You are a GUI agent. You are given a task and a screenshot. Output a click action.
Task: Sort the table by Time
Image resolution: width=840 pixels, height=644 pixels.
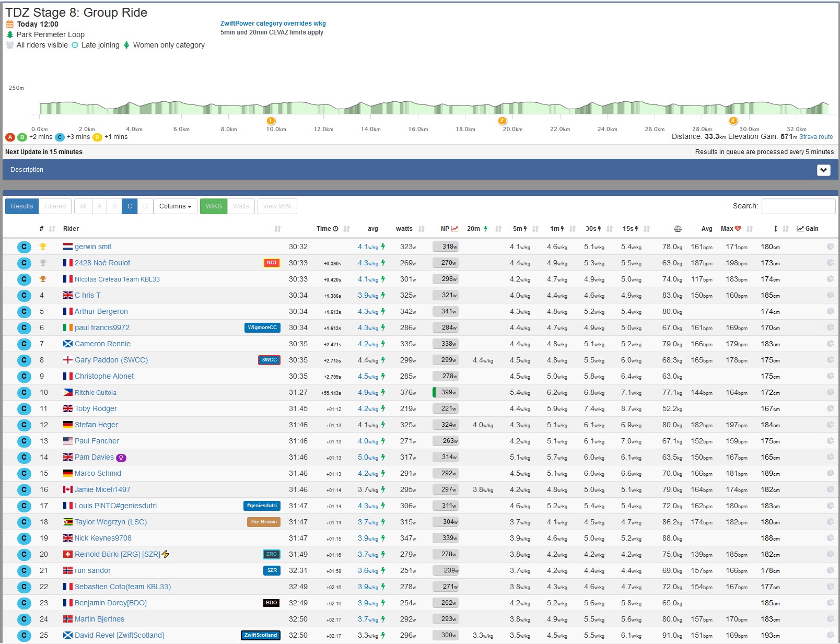347,229
